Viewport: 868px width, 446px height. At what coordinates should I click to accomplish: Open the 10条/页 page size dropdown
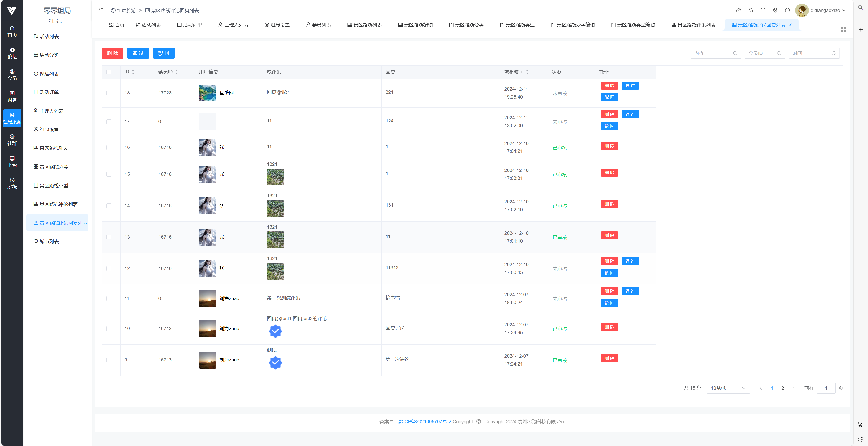point(728,388)
